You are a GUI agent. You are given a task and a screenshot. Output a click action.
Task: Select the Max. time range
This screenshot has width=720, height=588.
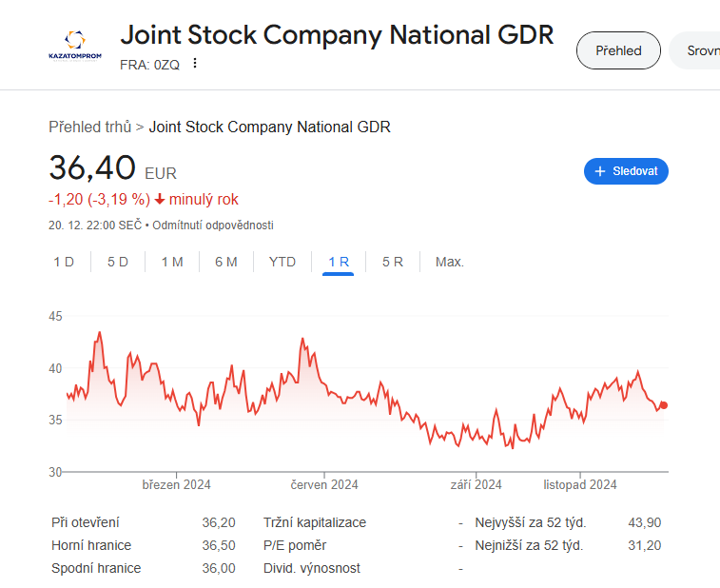(450, 262)
